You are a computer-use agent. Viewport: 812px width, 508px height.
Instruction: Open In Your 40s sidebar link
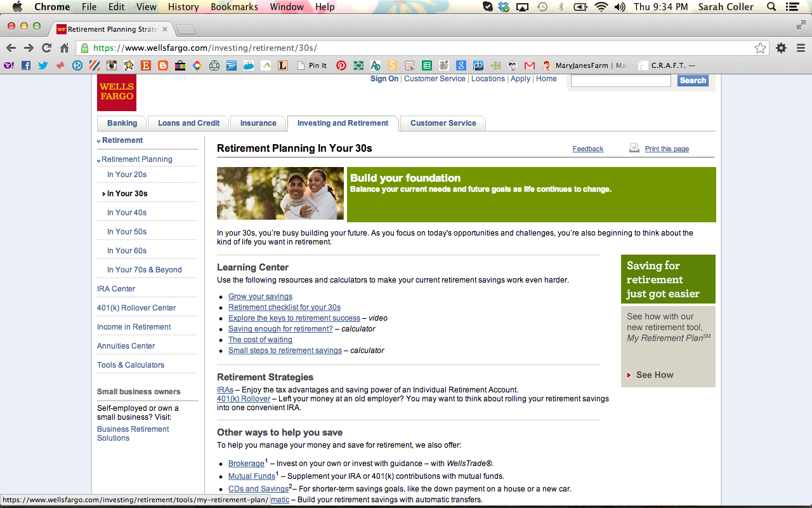point(127,213)
